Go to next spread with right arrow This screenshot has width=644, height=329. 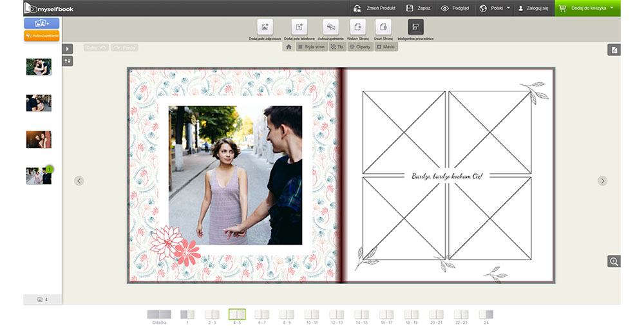[x=602, y=181]
